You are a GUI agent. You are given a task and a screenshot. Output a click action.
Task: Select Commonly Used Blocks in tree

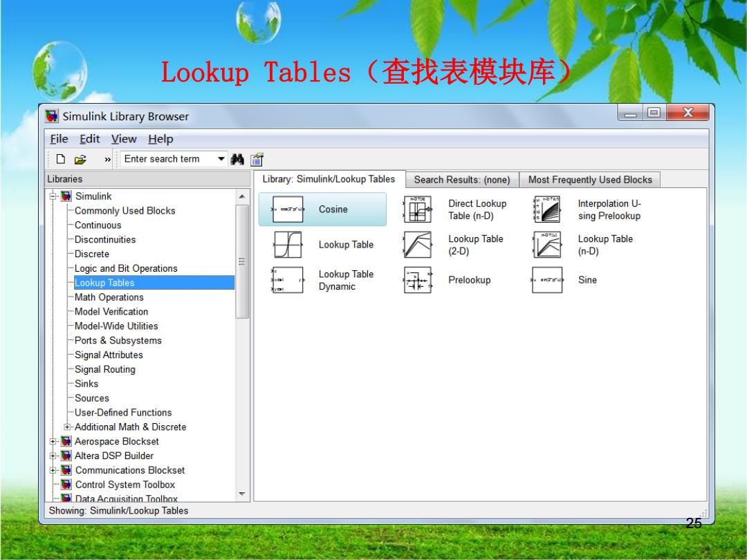point(124,211)
